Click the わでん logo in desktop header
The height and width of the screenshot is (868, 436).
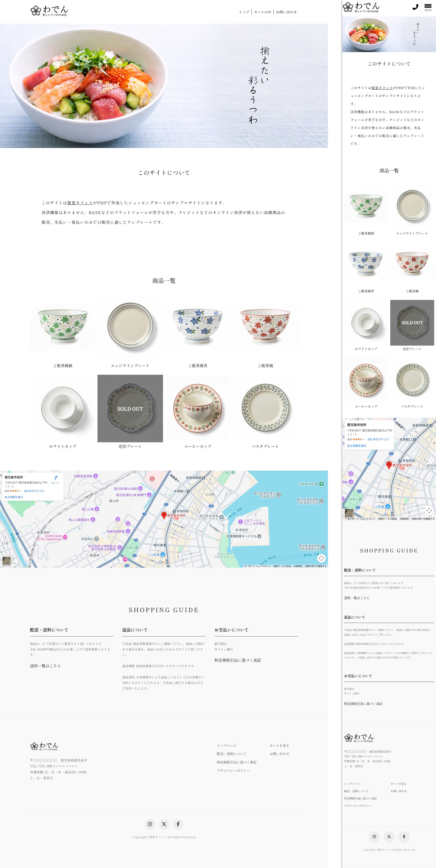point(49,11)
